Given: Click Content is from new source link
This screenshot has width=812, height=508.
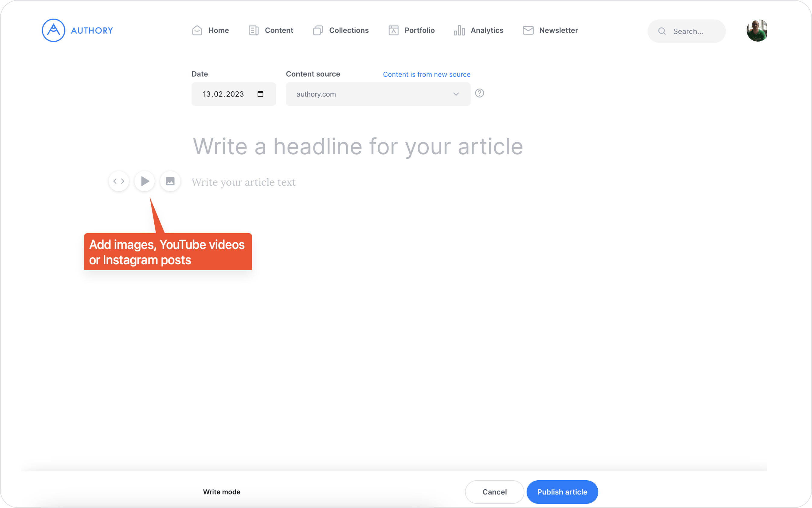Looking at the screenshot, I should [426, 75].
